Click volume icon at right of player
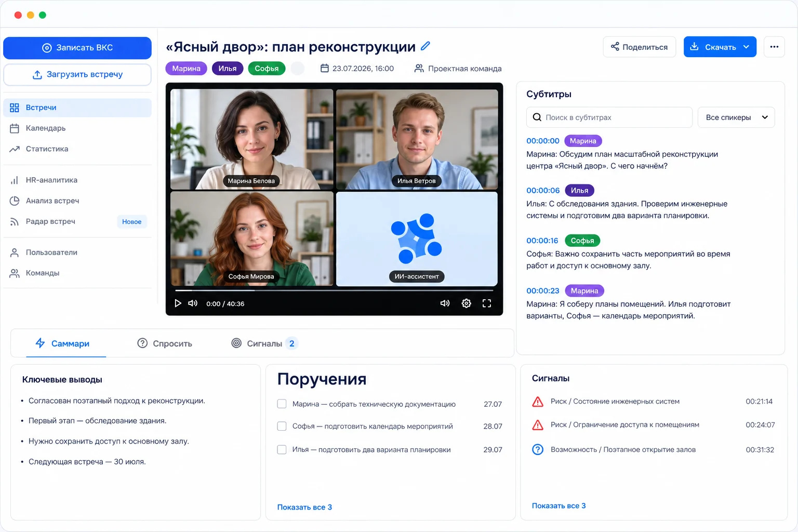Viewport: 798px width, 532px height. 445,303
